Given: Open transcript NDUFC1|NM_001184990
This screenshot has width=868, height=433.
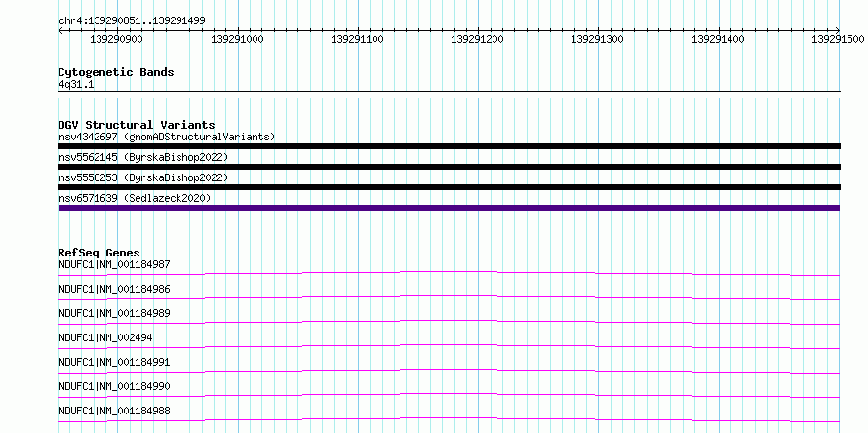Looking at the screenshot, I should [114, 386].
